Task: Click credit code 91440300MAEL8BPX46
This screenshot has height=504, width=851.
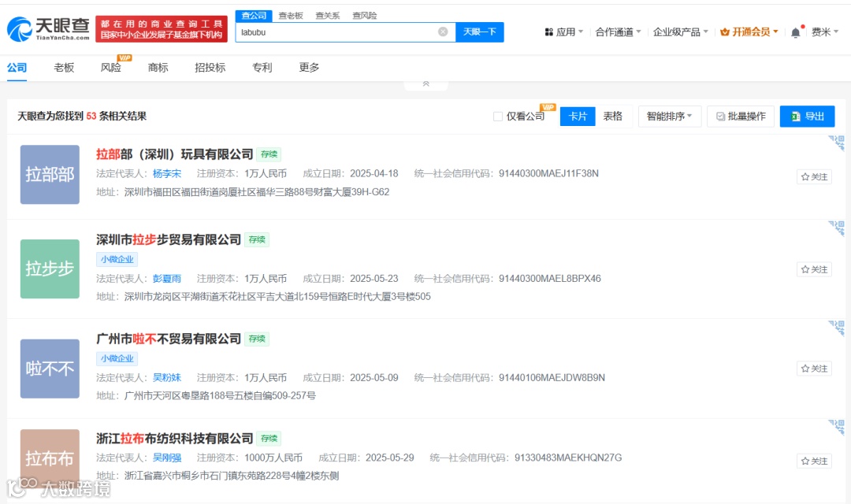Action: click(550, 278)
